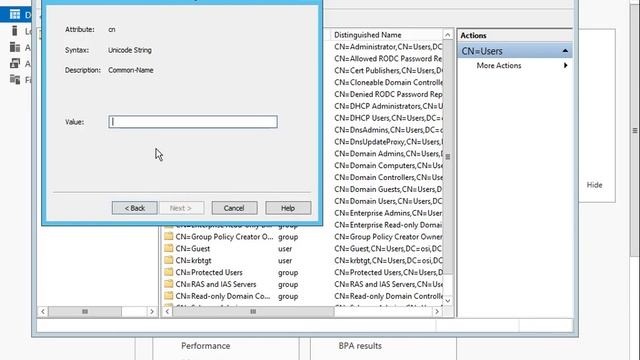The height and width of the screenshot is (360, 640).
Task: Select the CN=Guest entry
Action: [x=193, y=248]
